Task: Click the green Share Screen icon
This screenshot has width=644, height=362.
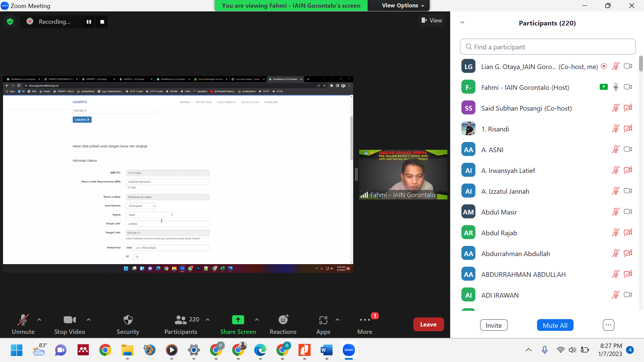Action: [238, 320]
